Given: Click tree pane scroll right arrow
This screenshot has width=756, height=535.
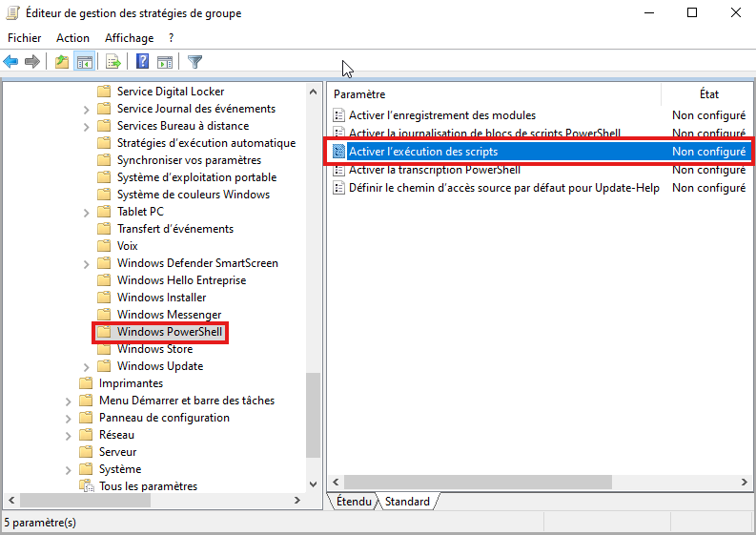Looking at the screenshot, I should tap(297, 501).
